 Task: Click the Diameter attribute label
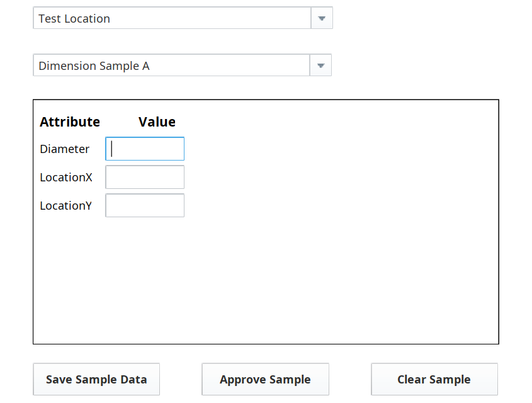pos(65,149)
